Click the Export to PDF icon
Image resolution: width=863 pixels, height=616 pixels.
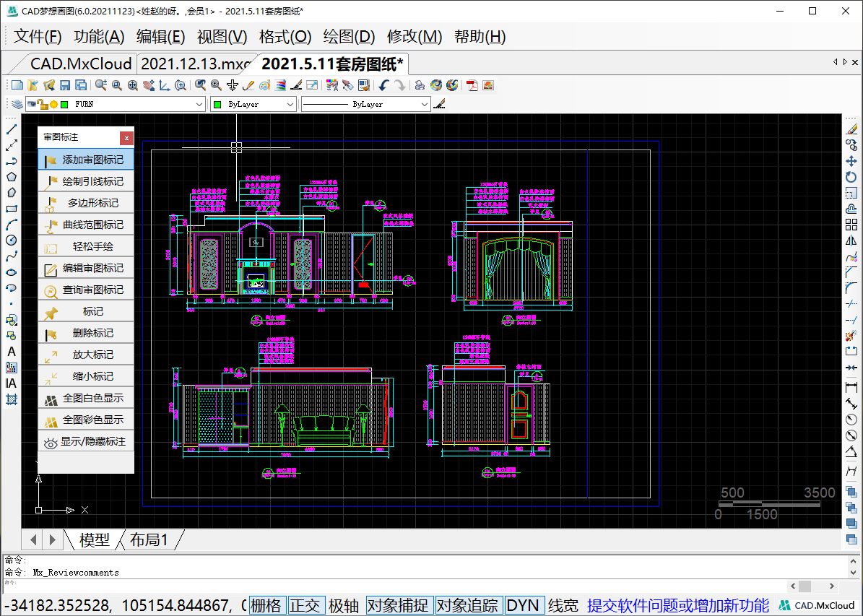pyautogui.click(x=472, y=85)
